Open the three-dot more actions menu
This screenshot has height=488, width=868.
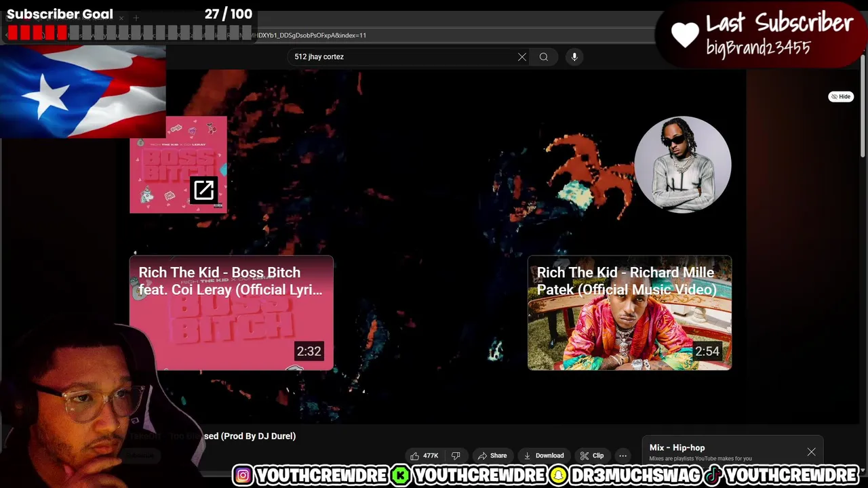tap(623, 455)
